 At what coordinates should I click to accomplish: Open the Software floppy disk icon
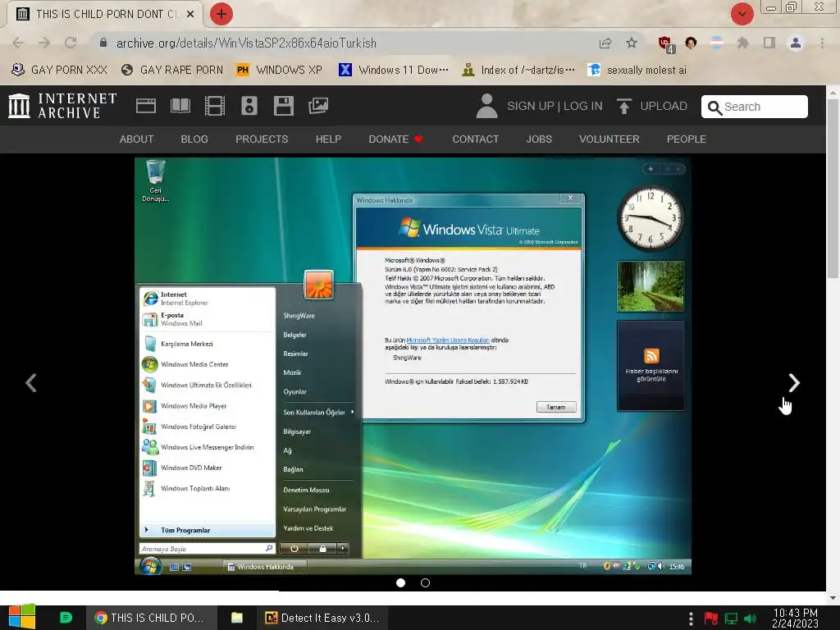point(283,106)
